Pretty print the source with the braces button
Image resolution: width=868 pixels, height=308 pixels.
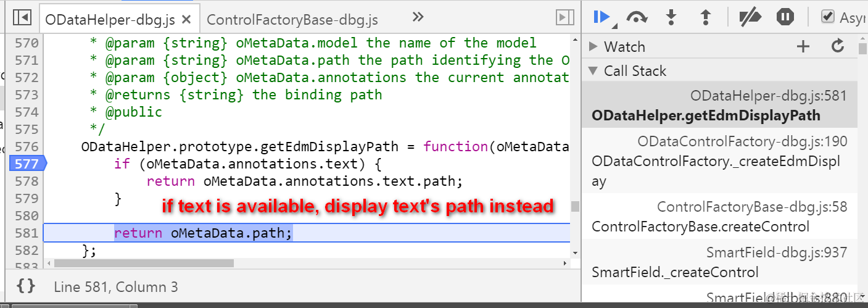tap(25, 286)
